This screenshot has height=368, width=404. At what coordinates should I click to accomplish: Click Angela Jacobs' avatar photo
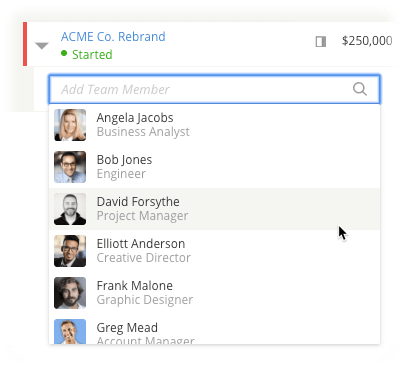pos(70,125)
